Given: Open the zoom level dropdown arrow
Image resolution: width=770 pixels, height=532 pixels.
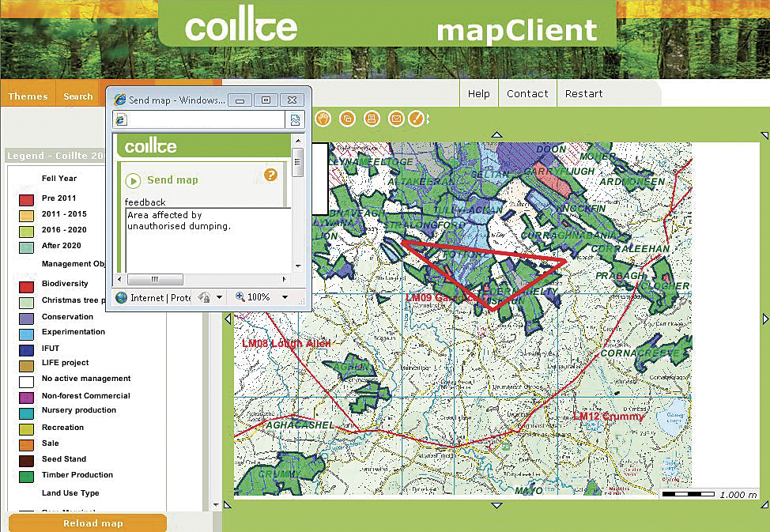Looking at the screenshot, I should [285, 297].
